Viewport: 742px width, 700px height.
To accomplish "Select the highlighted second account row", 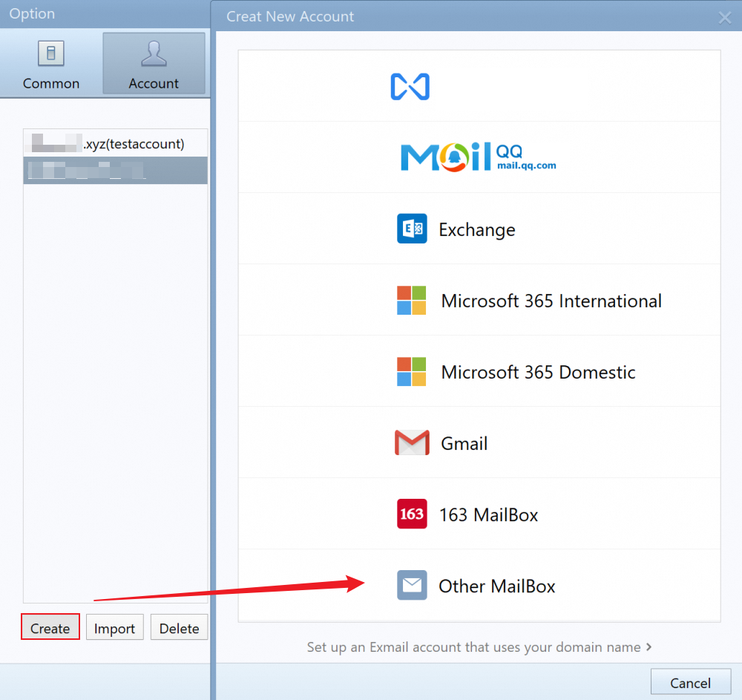I will point(116,171).
